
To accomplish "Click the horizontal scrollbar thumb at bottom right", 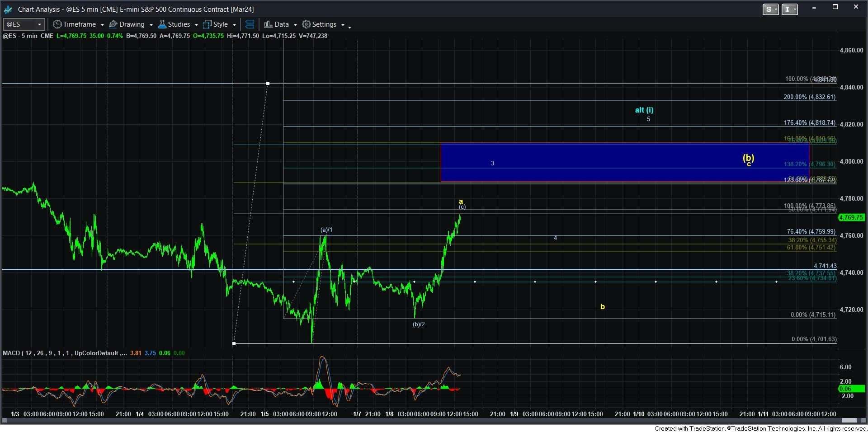I will pyautogui.click(x=848, y=420).
